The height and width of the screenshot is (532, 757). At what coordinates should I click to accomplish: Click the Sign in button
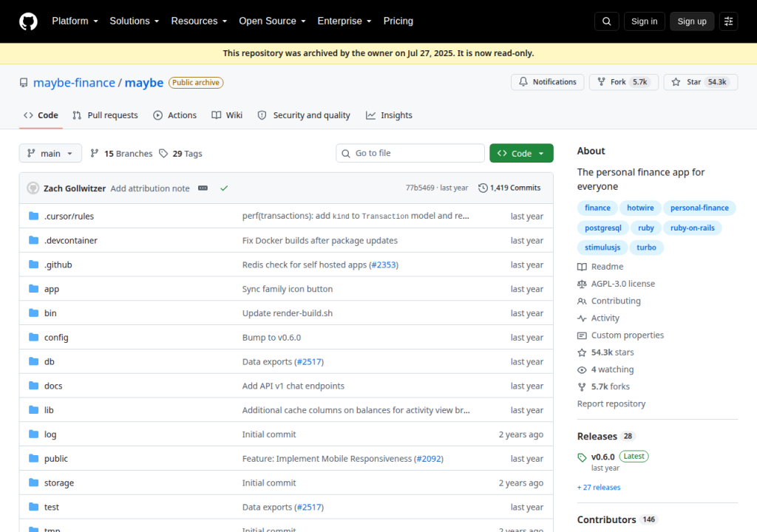(x=644, y=21)
